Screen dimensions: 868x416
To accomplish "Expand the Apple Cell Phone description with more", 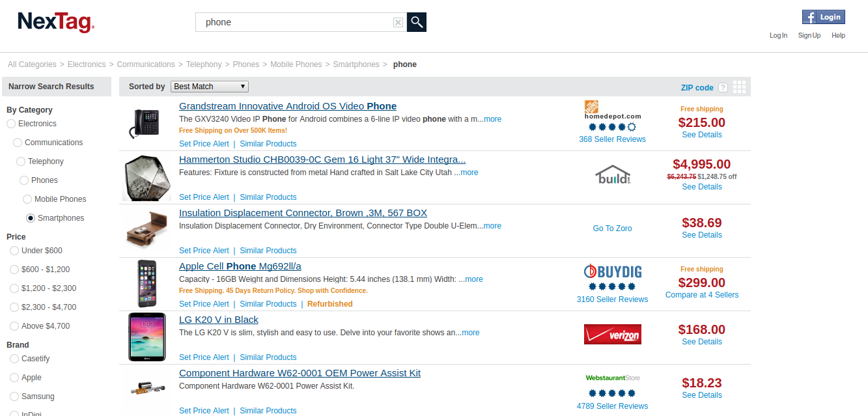I will click(474, 279).
